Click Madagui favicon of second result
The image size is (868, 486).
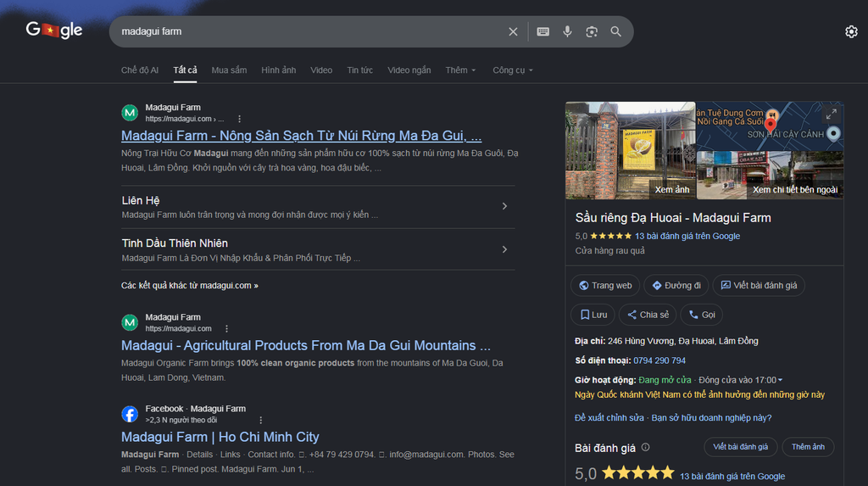(x=130, y=322)
